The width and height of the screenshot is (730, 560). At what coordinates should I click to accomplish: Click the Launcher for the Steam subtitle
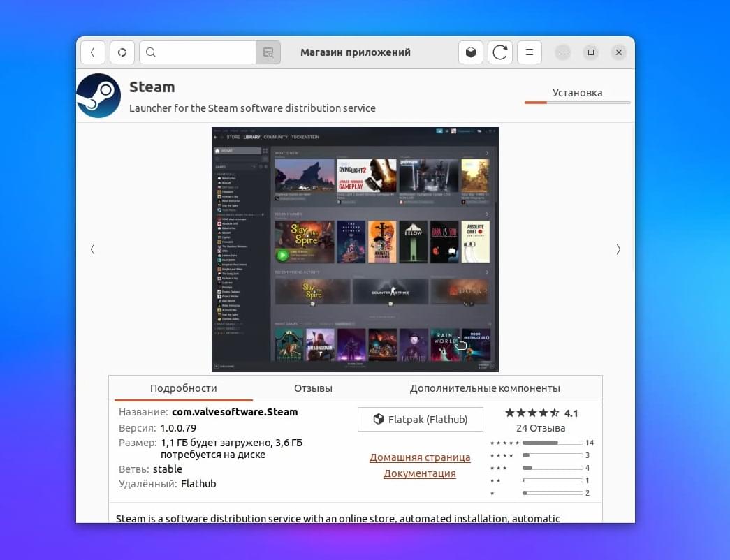pyautogui.click(x=252, y=108)
